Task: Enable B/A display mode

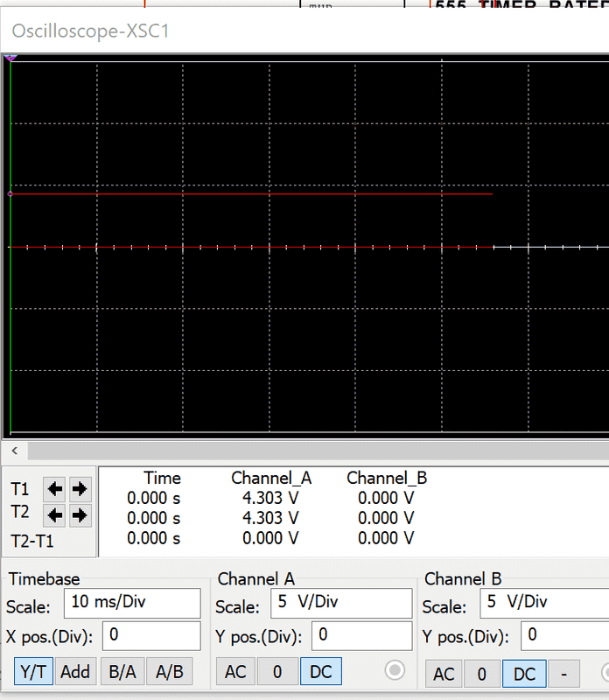Action: tap(122, 672)
